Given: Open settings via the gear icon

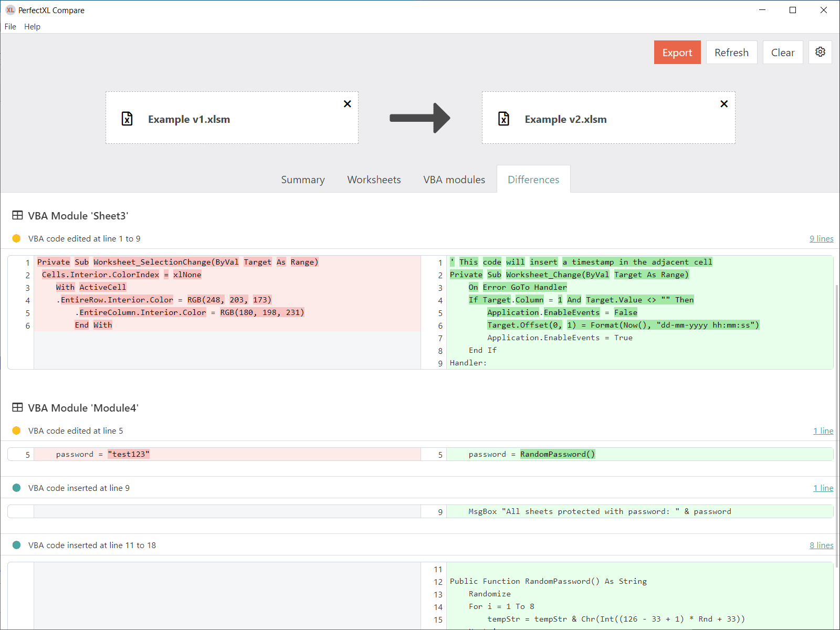Looking at the screenshot, I should (x=820, y=52).
